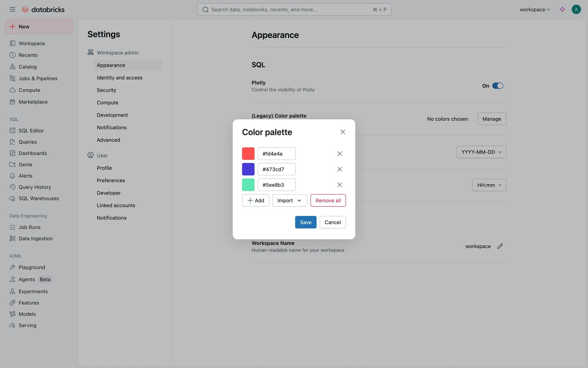Expand the Import dropdown

tap(289, 201)
